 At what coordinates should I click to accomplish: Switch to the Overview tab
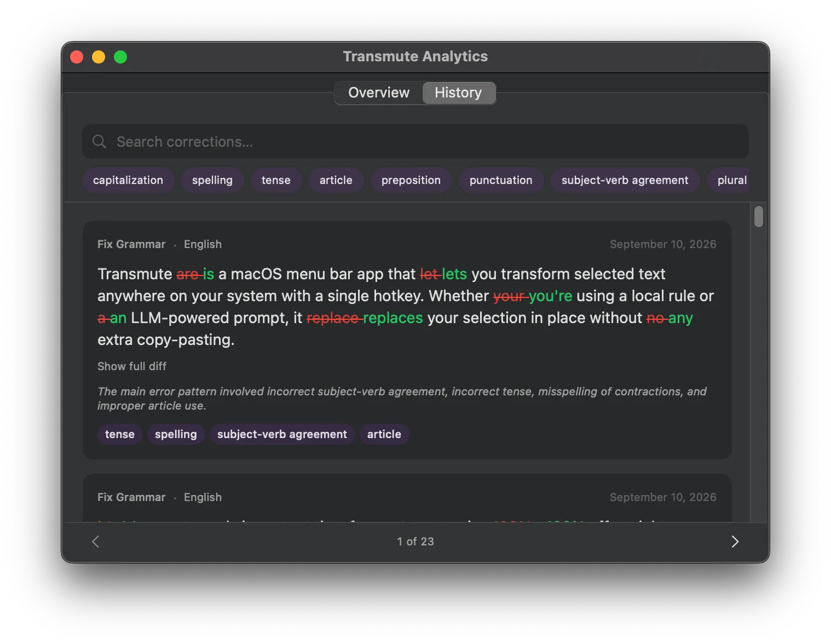(379, 93)
